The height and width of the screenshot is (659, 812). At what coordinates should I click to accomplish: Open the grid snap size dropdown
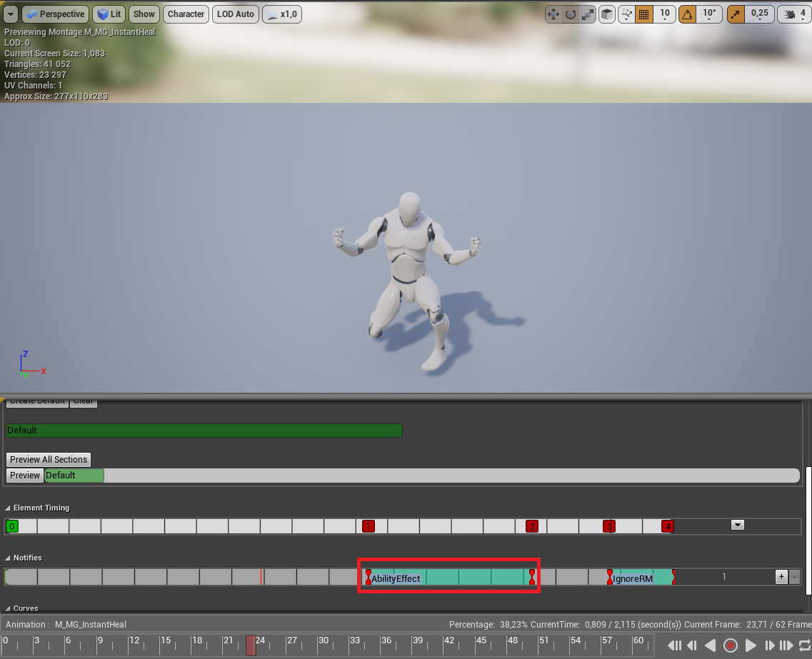665,14
